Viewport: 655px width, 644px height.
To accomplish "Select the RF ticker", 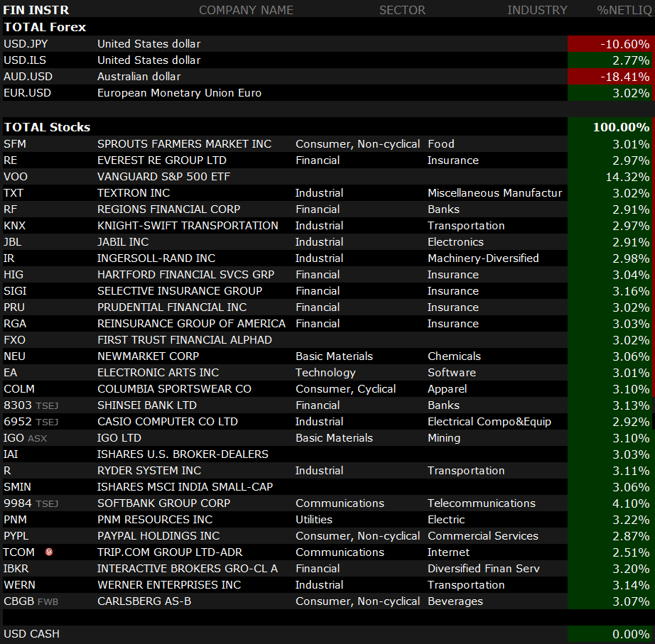I will pyautogui.click(x=10, y=209).
